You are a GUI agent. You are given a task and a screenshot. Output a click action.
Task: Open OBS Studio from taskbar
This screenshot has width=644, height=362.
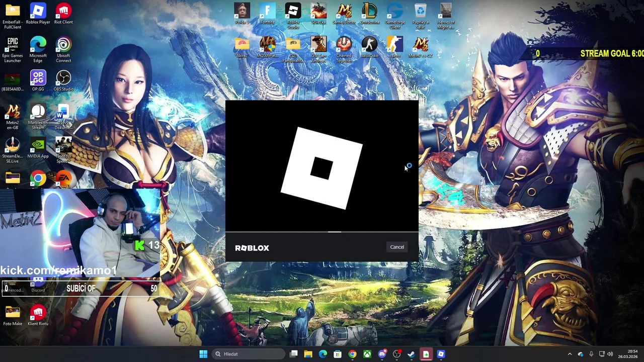pyautogui.click(x=396, y=354)
